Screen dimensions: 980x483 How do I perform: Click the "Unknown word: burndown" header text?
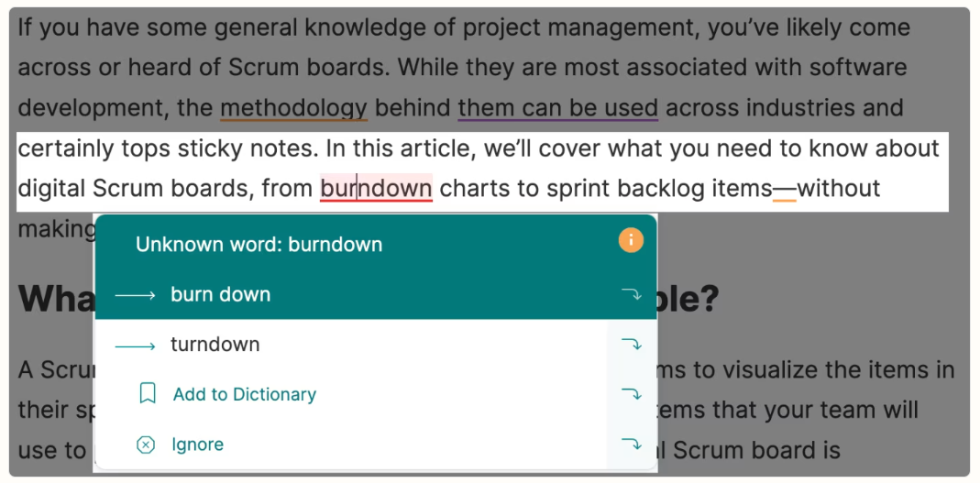tap(259, 245)
